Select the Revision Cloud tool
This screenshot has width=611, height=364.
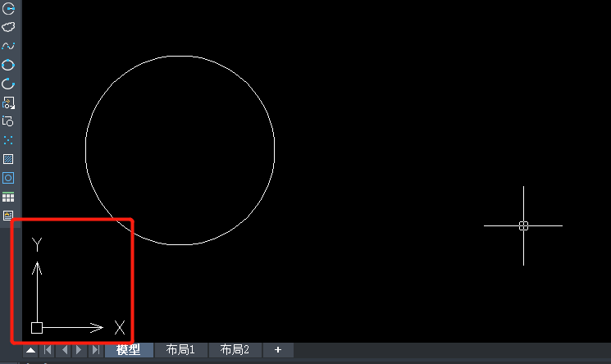click(8, 27)
